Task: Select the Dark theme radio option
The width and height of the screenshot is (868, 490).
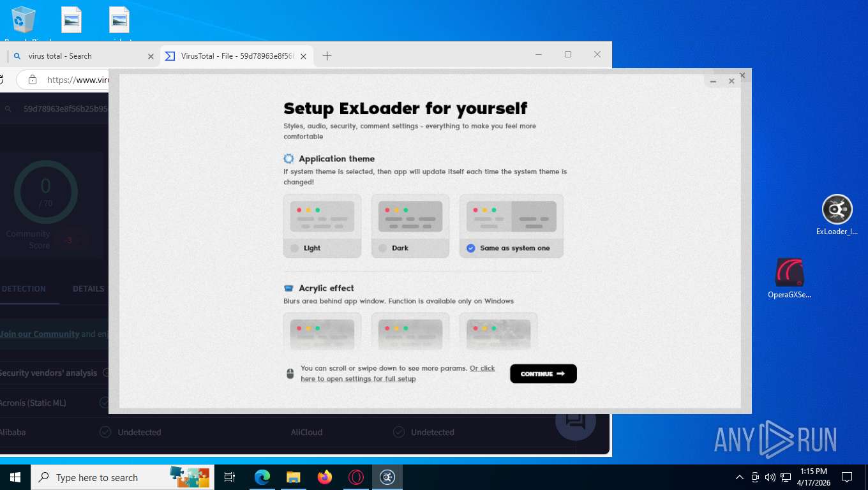Action: [382, 248]
